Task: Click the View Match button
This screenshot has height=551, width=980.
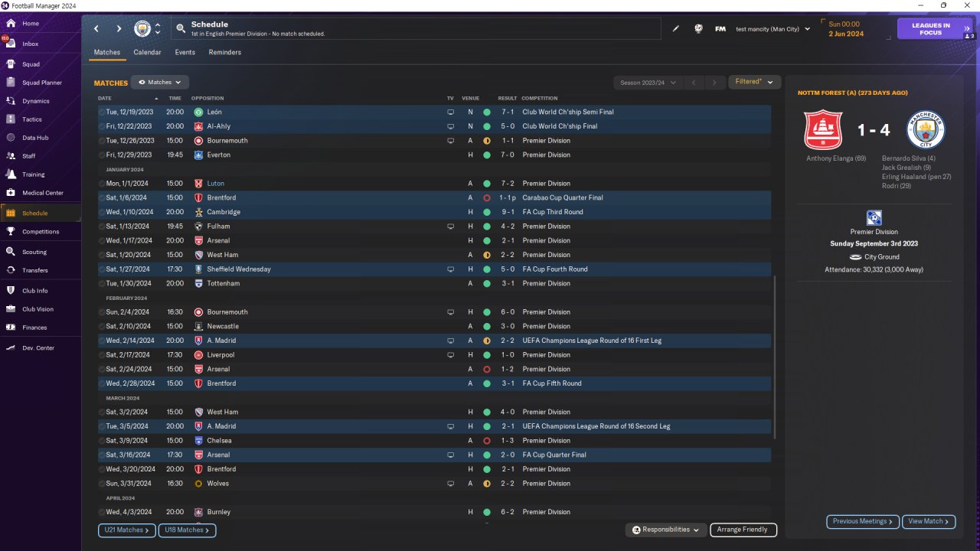Action: click(929, 521)
